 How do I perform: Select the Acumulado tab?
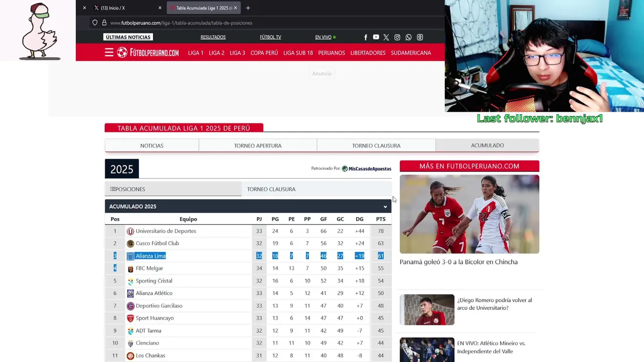click(488, 145)
